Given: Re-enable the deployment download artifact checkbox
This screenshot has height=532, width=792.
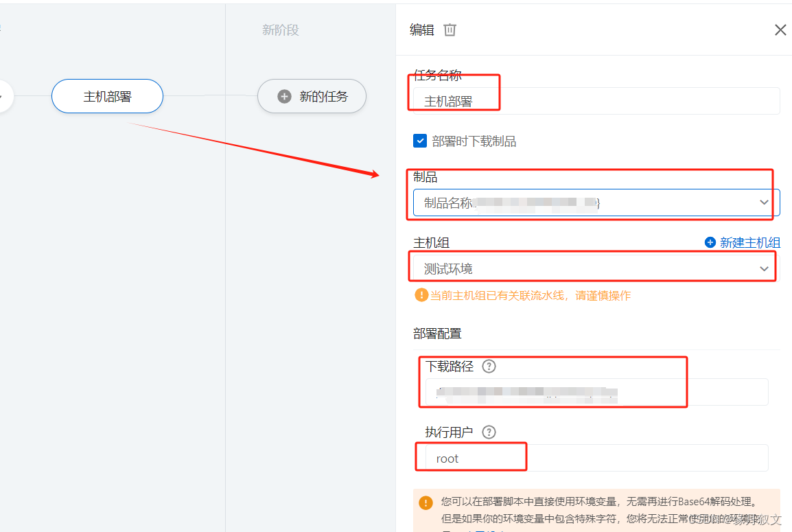Looking at the screenshot, I should pos(419,141).
